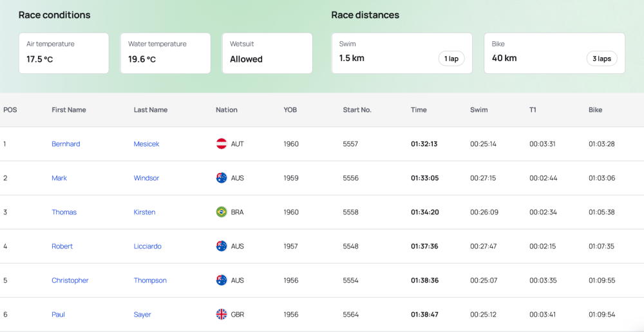The image size is (644, 332).
Task: Click Australia flag in Robert Licciardo row
Action: coord(222,246)
